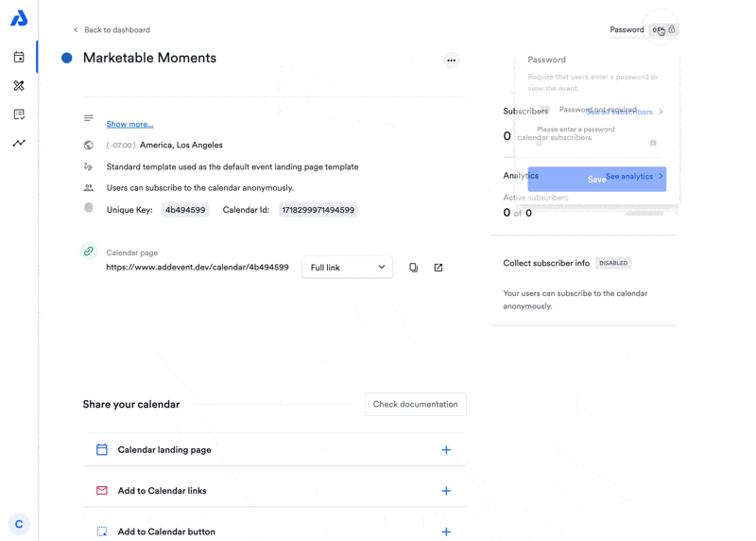The width and height of the screenshot is (756, 541).
Task: Copy the calendar page link
Action: pos(413,268)
